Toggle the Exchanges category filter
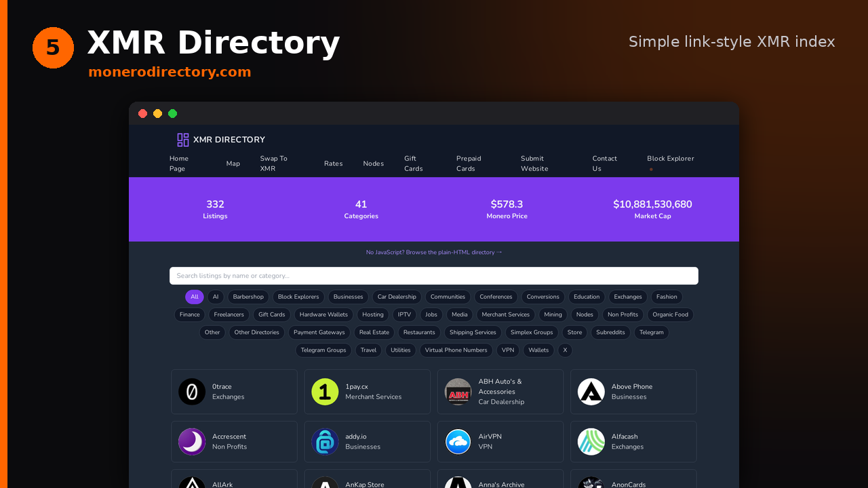This screenshot has width=868, height=488. tap(628, 297)
